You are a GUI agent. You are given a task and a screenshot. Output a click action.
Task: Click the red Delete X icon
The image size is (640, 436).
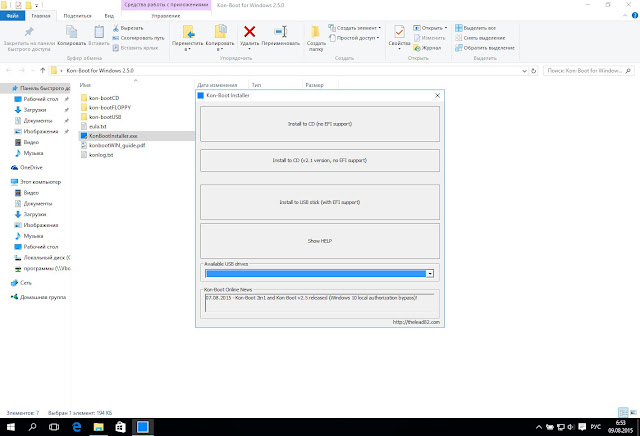[249, 31]
